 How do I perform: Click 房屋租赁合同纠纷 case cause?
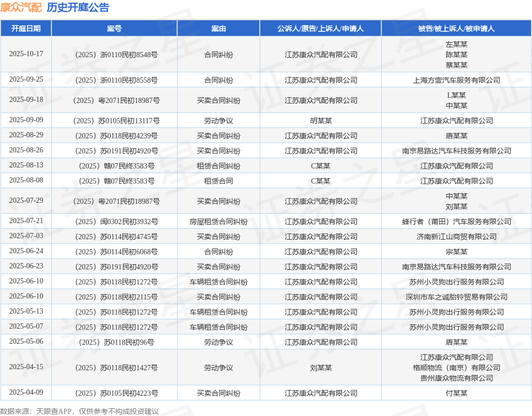219,222
